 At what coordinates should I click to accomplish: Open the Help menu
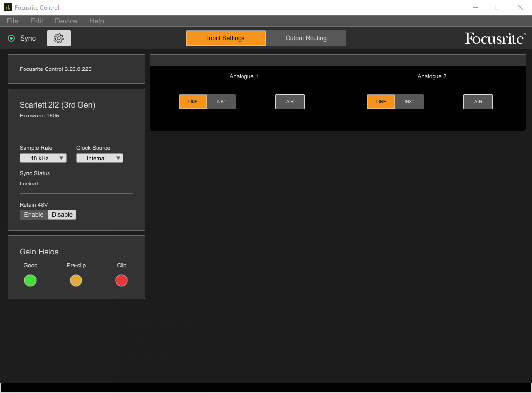(97, 21)
